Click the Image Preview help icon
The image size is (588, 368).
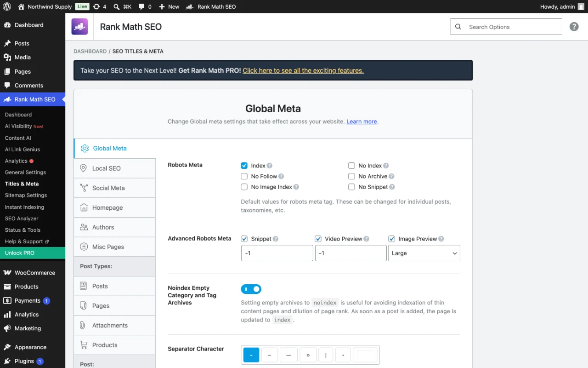[x=441, y=239]
